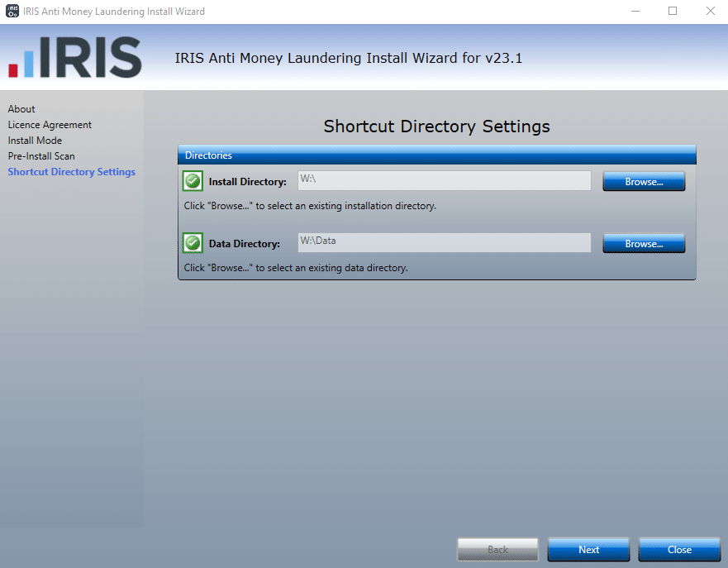
Task: Click the 'Install Directory:' label
Action: (247, 182)
